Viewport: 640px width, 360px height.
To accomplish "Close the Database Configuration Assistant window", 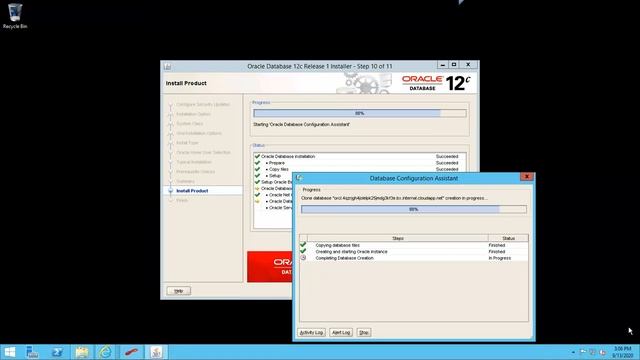I will coord(527,177).
